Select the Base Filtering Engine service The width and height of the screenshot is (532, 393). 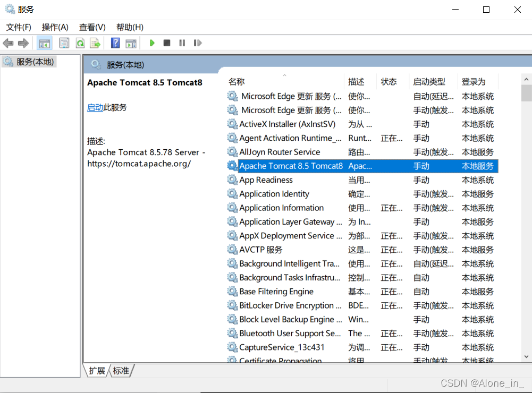[362, 291]
